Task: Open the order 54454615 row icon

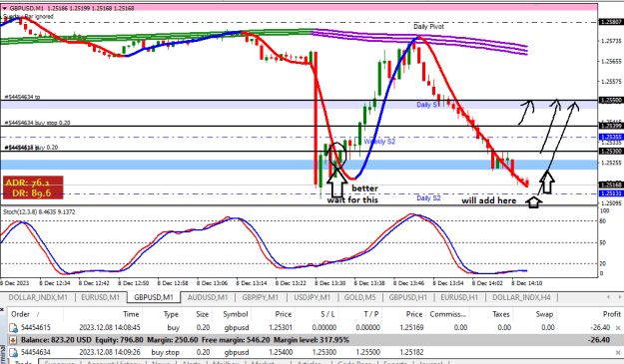Action: 13,328
